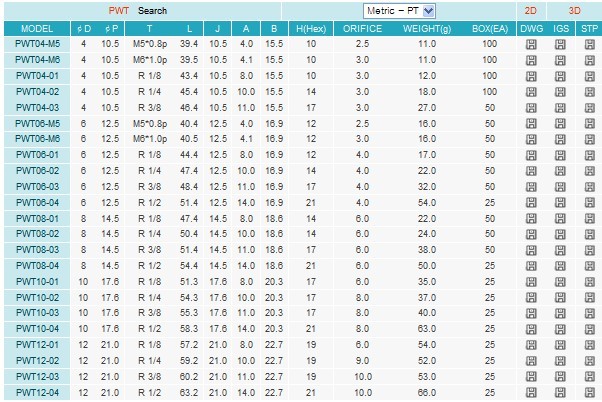Viewport: 602px width, 402px height.
Task: Click model PWT06-02 row label
Action: click(38, 170)
